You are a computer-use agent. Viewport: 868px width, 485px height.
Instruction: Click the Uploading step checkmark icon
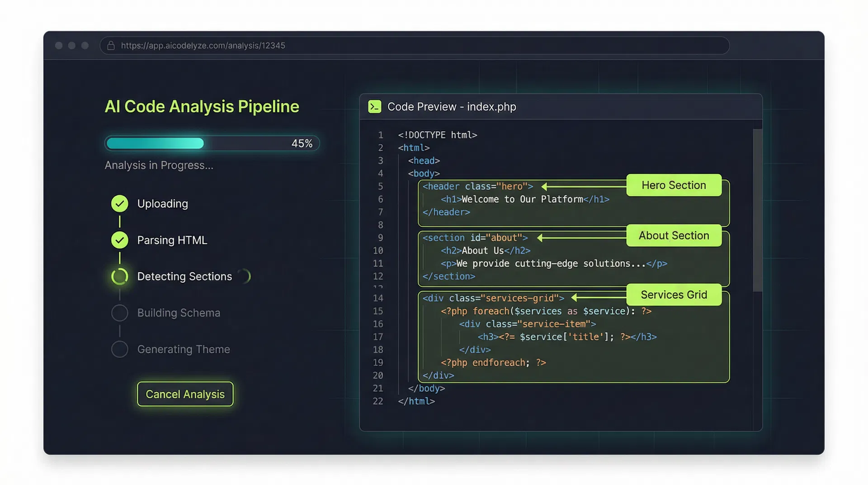pos(119,204)
